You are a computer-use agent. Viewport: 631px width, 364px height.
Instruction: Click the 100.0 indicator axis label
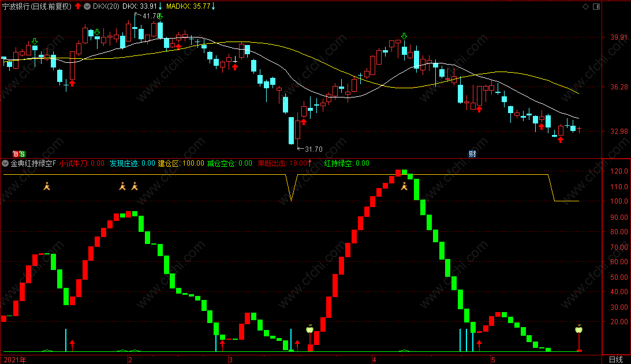click(619, 201)
